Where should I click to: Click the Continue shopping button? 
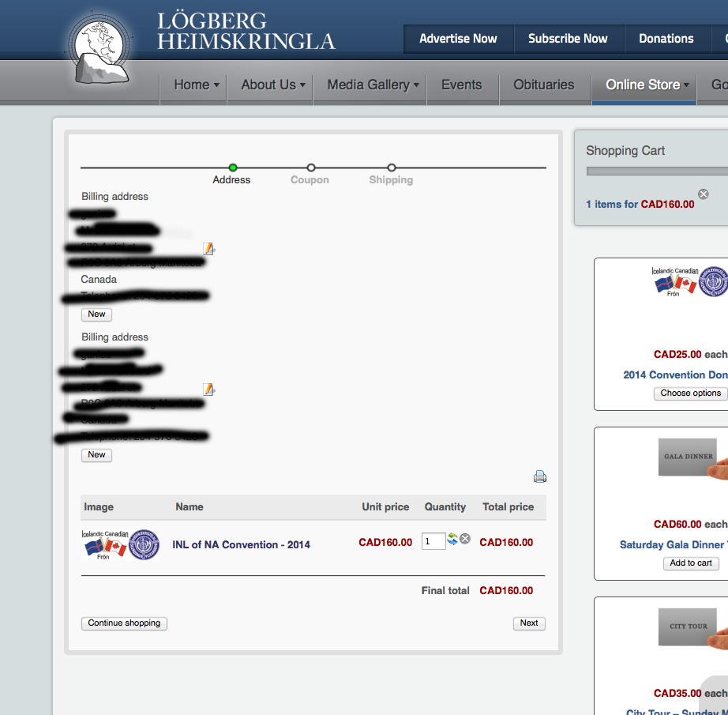(124, 623)
